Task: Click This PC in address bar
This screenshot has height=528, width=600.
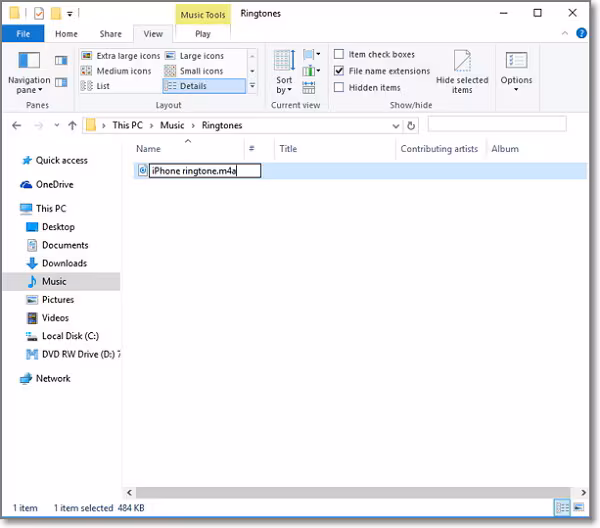Action: [127, 125]
